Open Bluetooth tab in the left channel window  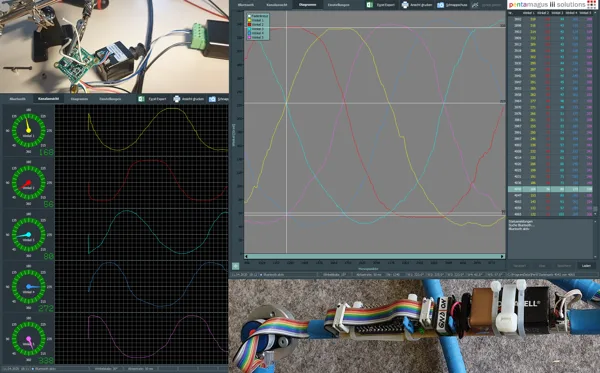(18, 99)
